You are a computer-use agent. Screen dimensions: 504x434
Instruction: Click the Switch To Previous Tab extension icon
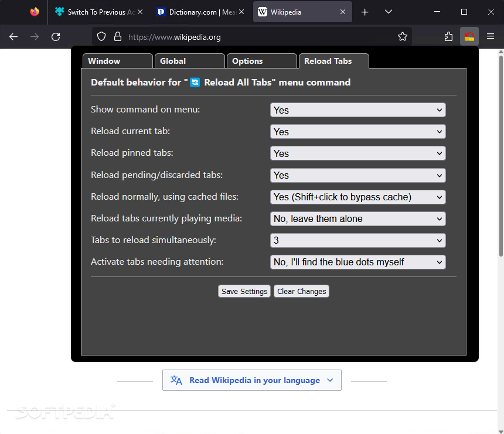coord(469,37)
